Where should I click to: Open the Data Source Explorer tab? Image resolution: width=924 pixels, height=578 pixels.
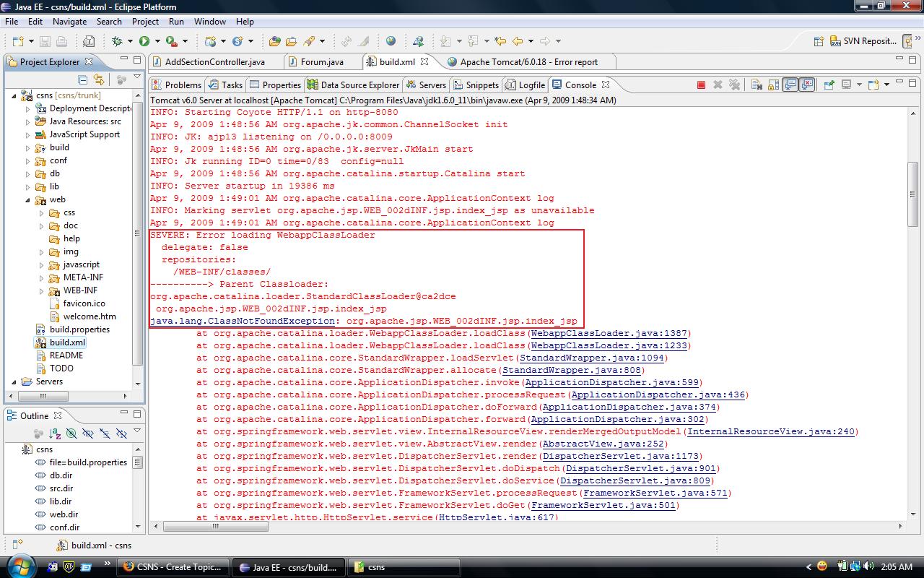pyautogui.click(x=353, y=85)
